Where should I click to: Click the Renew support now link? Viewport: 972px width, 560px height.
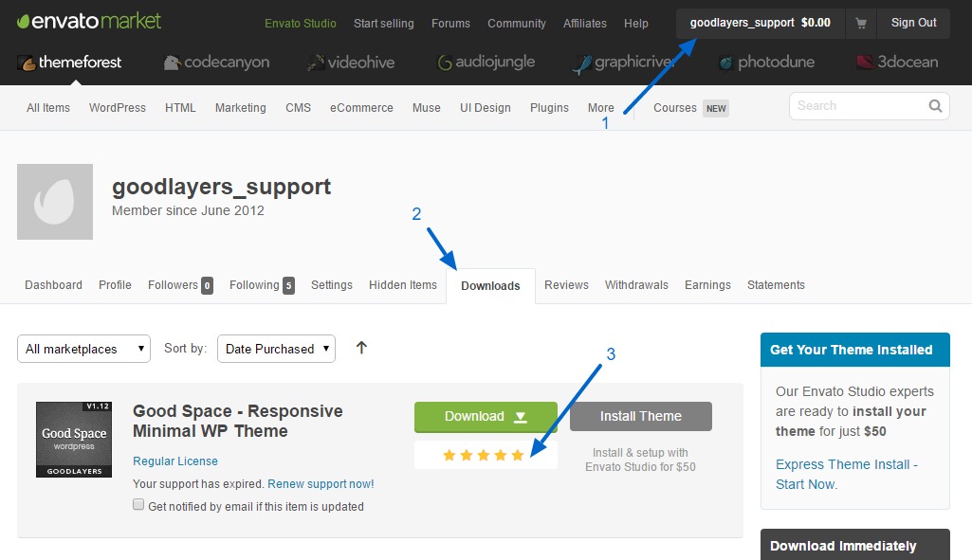pyautogui.click(x=321, y=484)
